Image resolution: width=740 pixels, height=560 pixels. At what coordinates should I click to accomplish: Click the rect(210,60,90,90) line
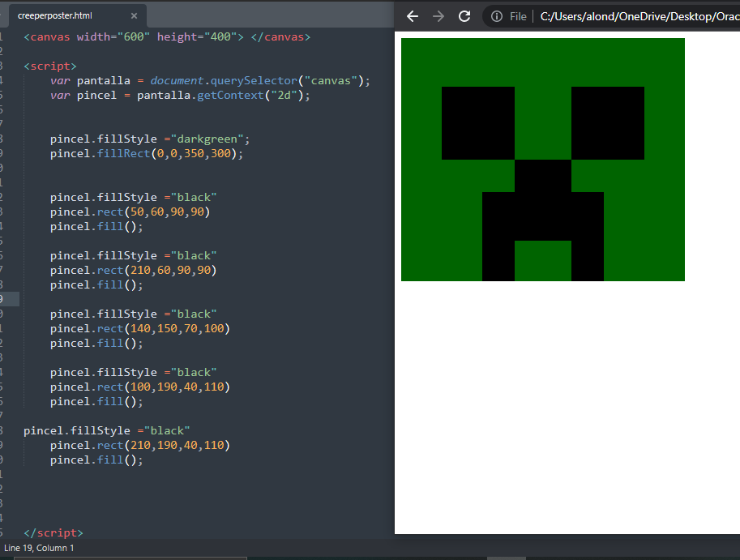pyautogui.click(x=133, y=271)
